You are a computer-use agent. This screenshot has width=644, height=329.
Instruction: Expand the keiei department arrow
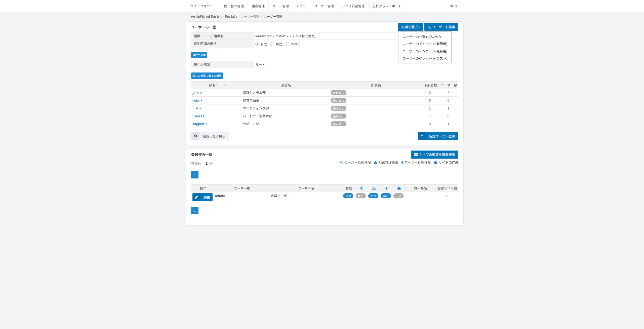(x=201, y=101)
